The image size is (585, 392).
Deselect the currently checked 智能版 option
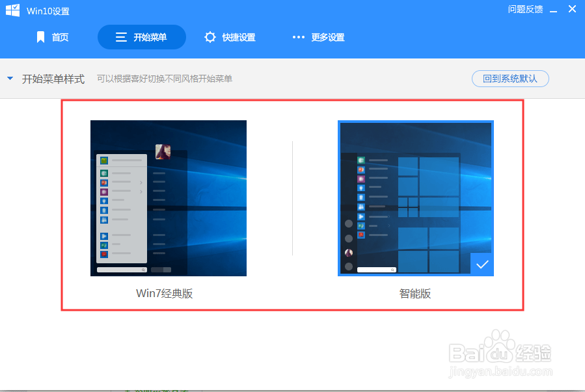pos(415,198)
